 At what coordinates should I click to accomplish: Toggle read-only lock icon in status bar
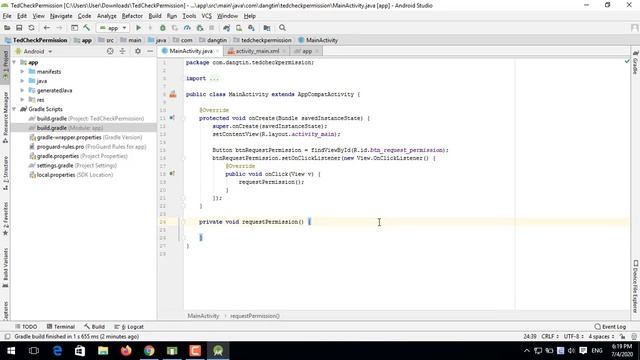(x=622, y=336)
